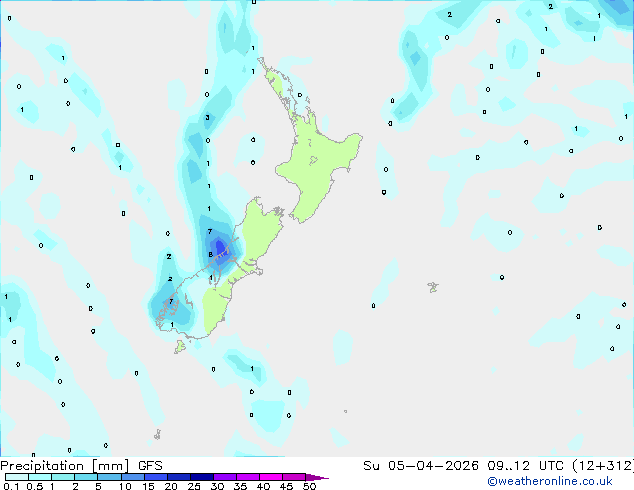Click the 0.5–1 mm legend swatch
634x490 pixels.
click(x=40, y=477)
